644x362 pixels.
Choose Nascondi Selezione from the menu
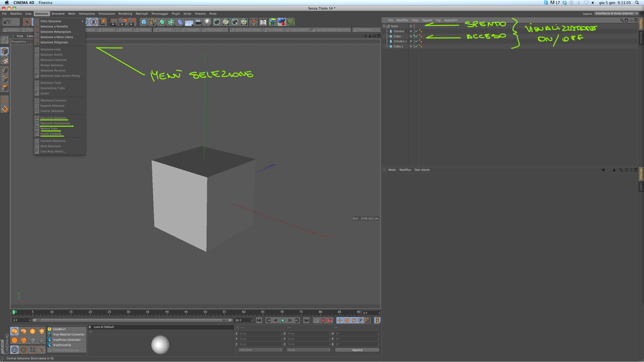click(x=53, y=118)
